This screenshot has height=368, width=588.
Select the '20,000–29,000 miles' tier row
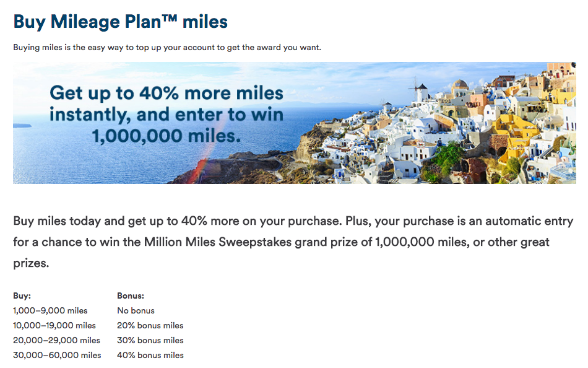pos(56,340)
